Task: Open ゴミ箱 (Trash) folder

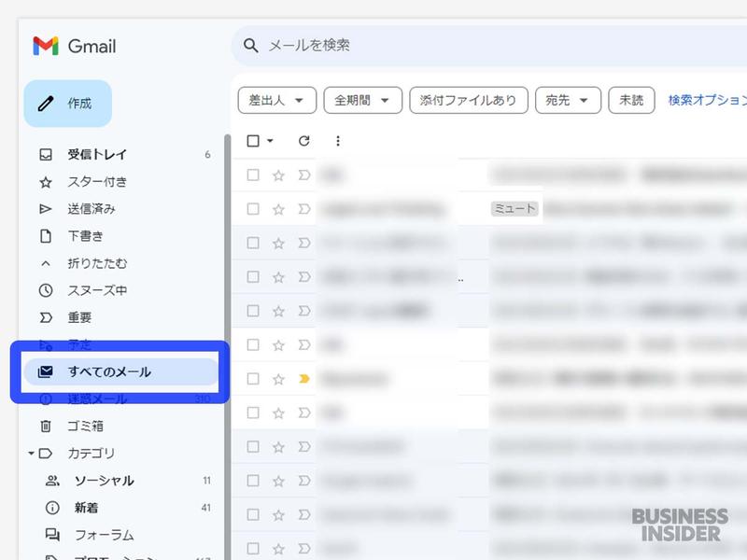Action: [x=85, y=427]
